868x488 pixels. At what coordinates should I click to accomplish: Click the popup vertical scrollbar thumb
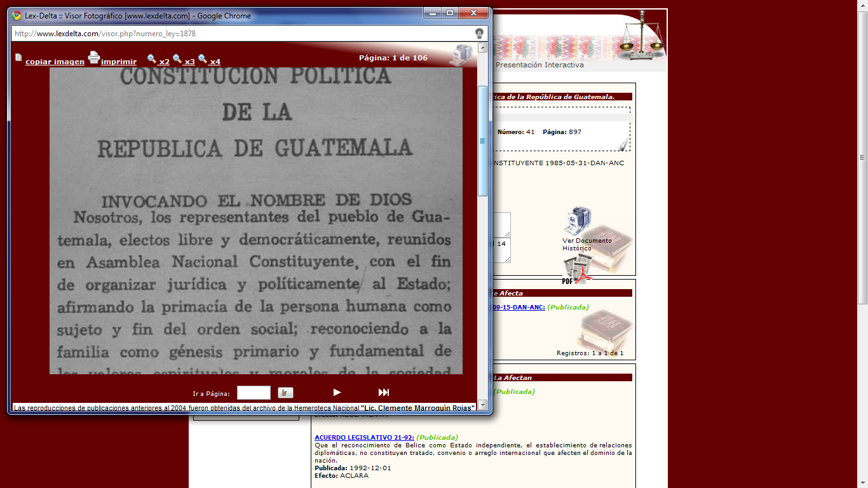[x=483, y=140]
